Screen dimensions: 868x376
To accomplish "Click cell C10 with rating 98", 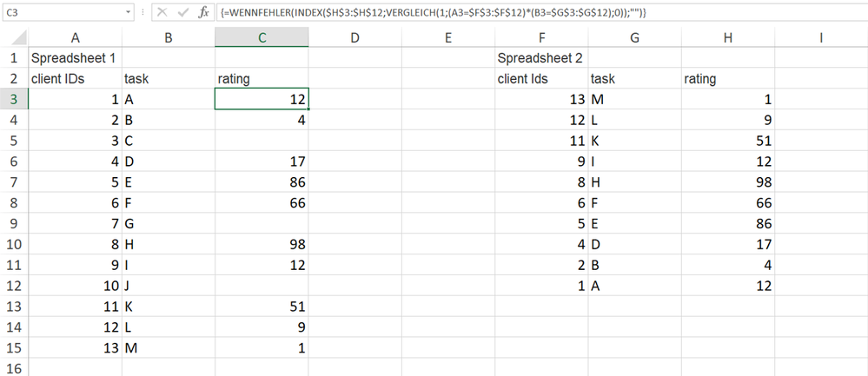I will click(x=262, y=244).
